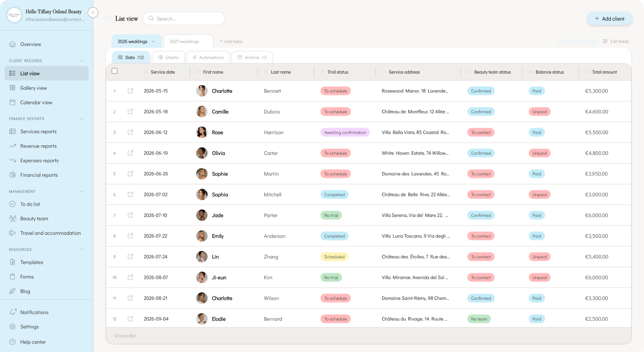The image size is (644, 352).
Task: Collapse the Resources section
Action: coord(82,249)
